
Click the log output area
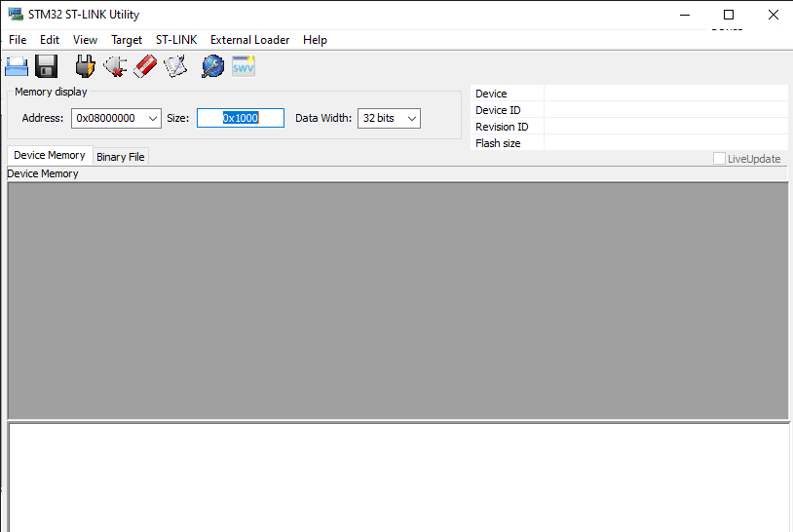pos(399,477)
